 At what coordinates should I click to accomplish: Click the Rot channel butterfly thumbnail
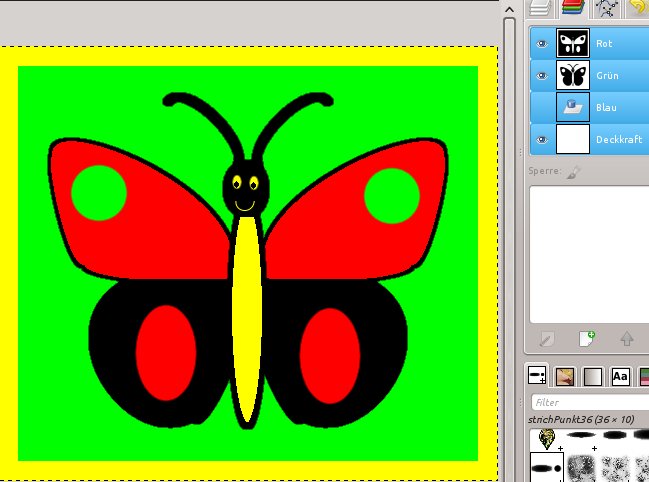573,43
